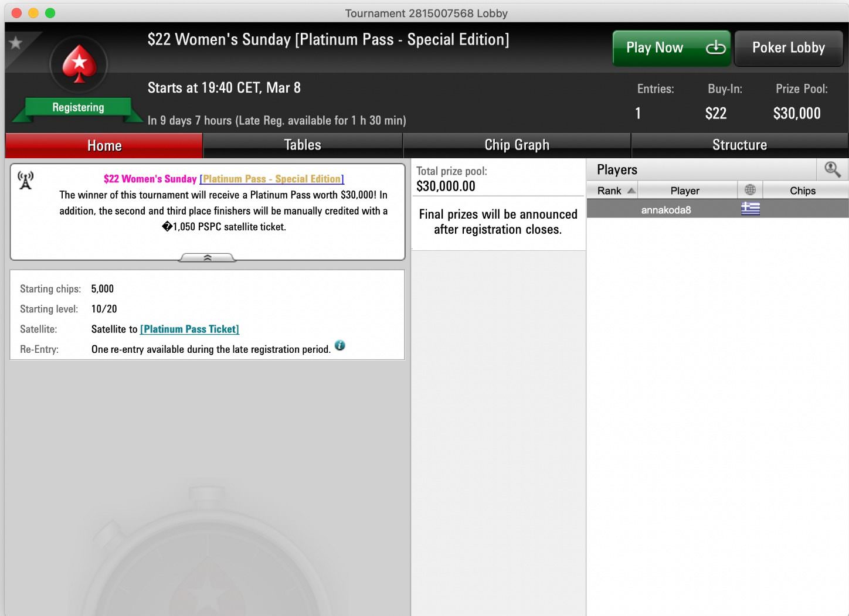The width and height of the screenshot is (849, 616).
Task: Click the Starts at 19:40 CET text
Action: (224, 88)
